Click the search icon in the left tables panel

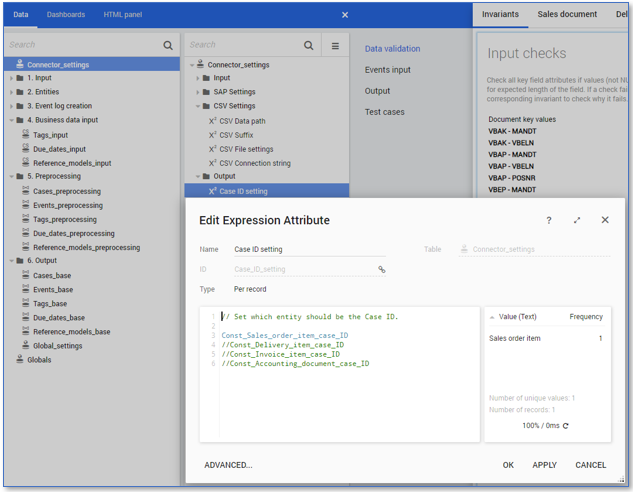click(x=168, y=45)
